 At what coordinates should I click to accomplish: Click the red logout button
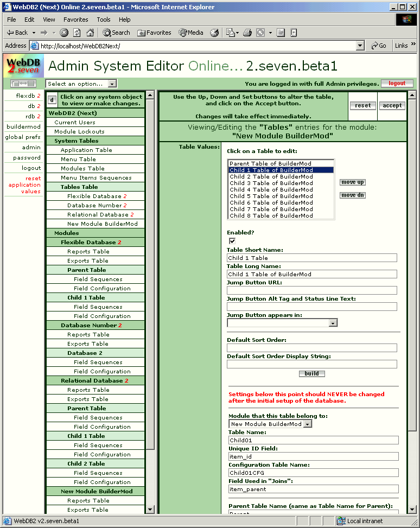(397, 83)
